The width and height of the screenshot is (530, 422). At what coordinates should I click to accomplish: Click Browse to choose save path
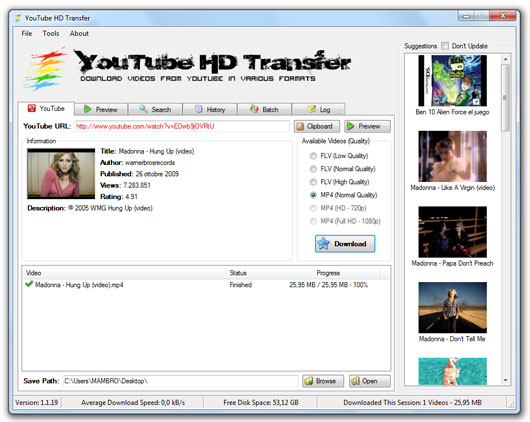(x=323, y=381)
